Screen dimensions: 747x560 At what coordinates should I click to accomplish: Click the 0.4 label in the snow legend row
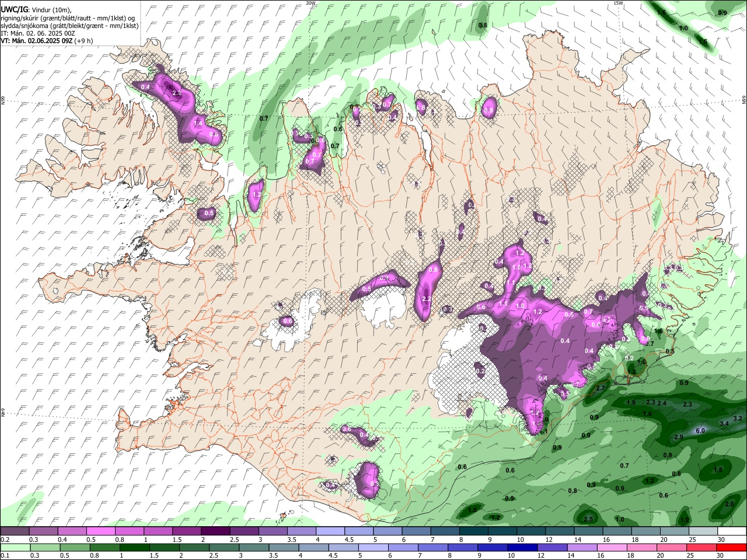pos(62,540)
